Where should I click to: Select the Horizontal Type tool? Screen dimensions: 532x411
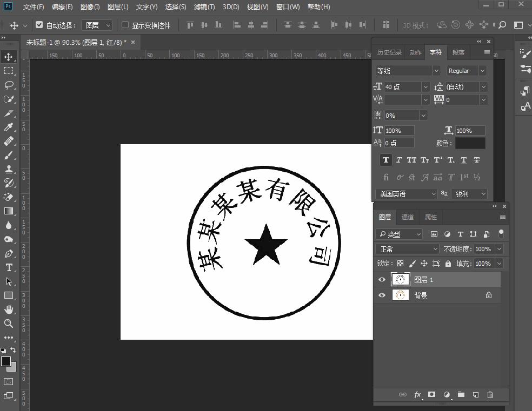point(8,267)
